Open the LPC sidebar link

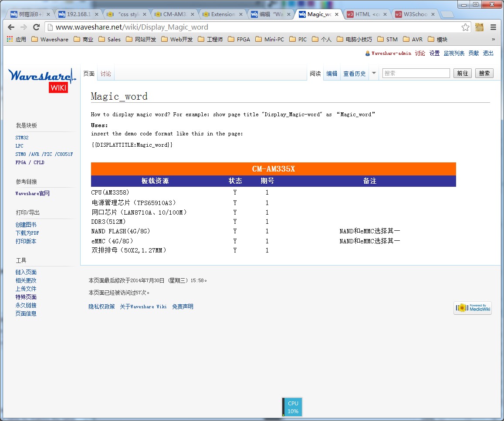click(x=19, y=146)
